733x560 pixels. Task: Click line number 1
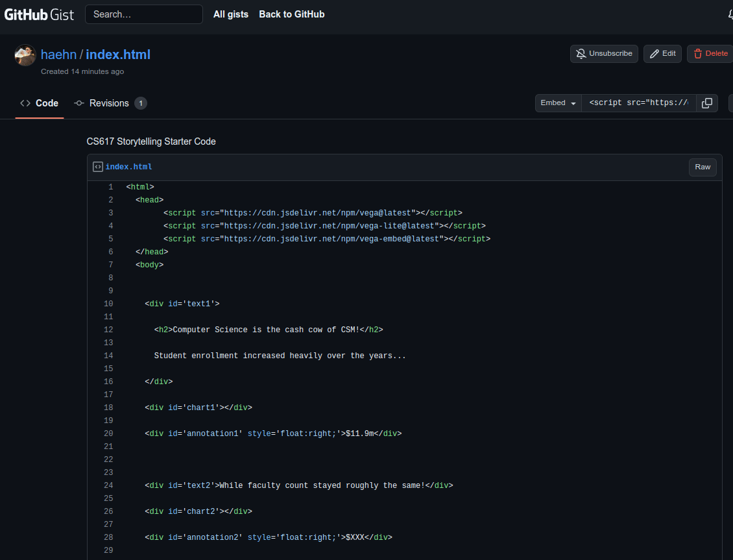click(111, 187)
